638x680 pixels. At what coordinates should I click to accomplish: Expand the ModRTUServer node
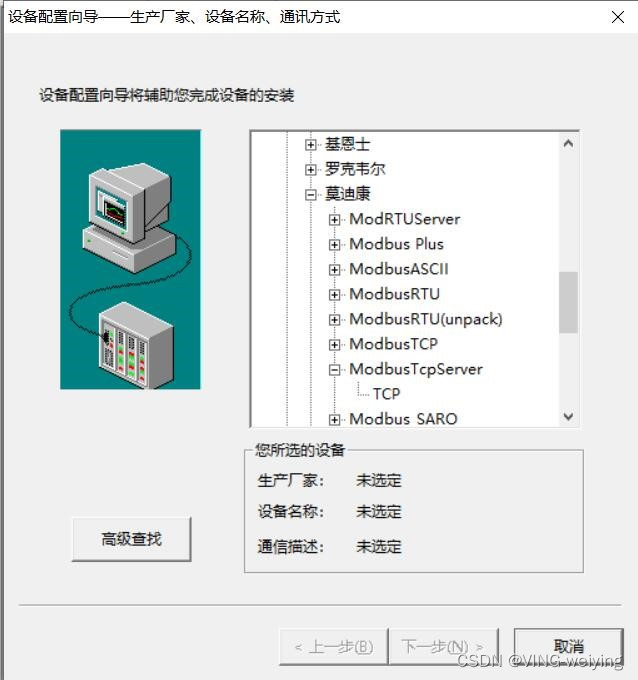(334, 220)
